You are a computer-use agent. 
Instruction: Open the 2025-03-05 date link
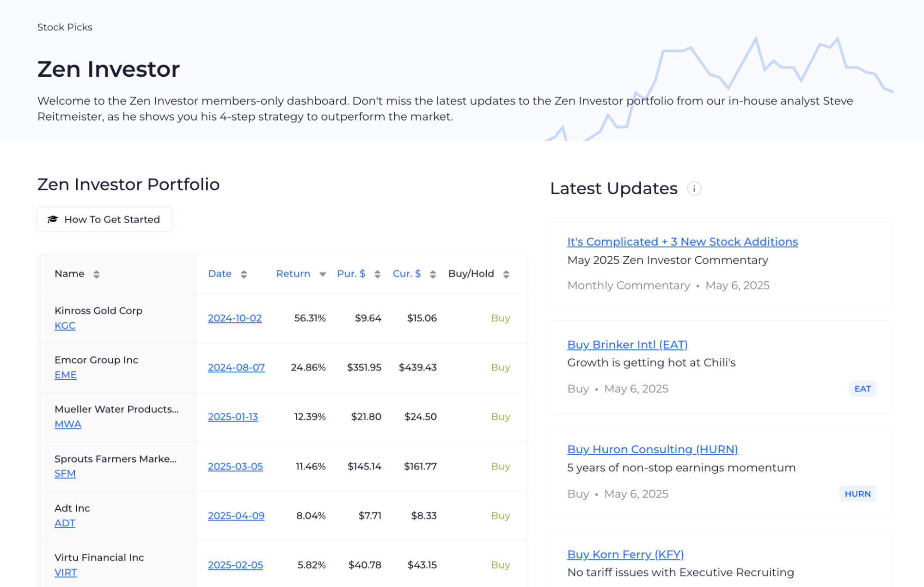(x=235, y=466)
